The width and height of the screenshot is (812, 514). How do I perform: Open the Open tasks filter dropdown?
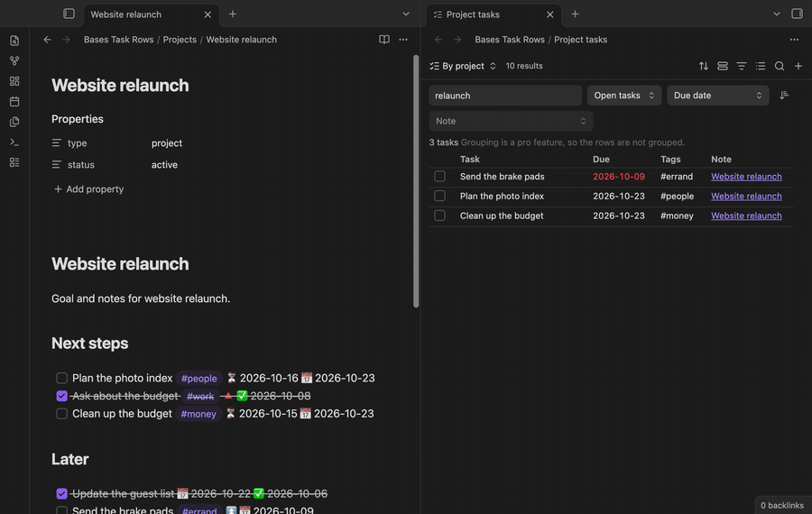624,96
